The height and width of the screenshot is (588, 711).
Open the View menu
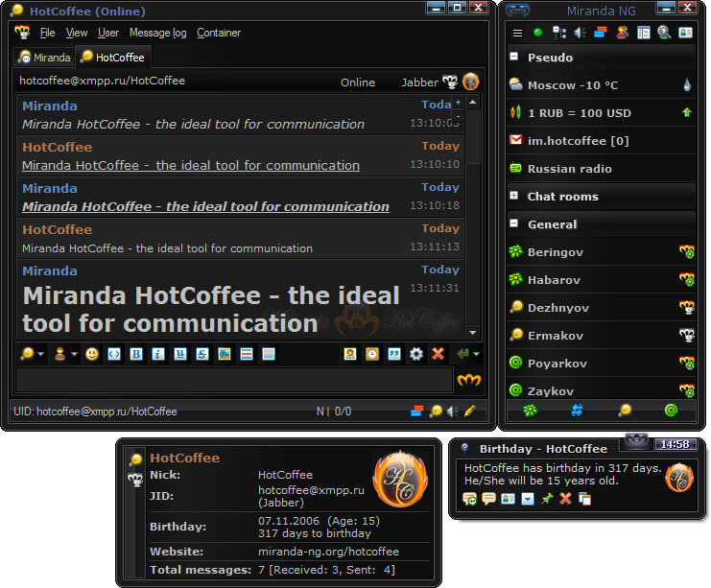(x=76, y=33)
